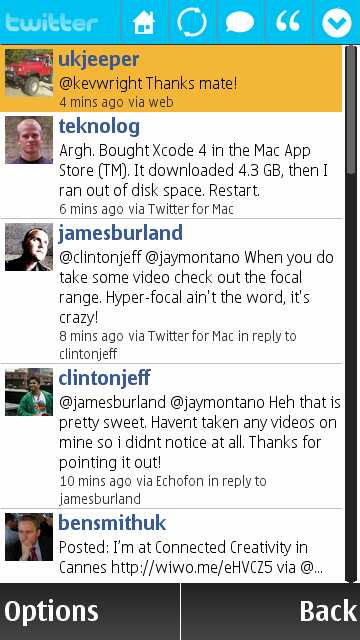Select the teknolog username

pos(99,127)
